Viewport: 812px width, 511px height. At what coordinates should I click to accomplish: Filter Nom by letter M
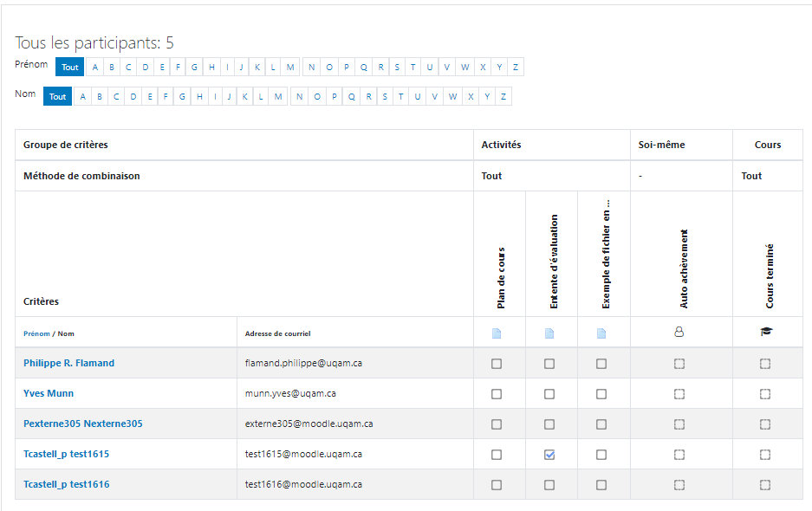pyautogui.click(x=278, y=96)
